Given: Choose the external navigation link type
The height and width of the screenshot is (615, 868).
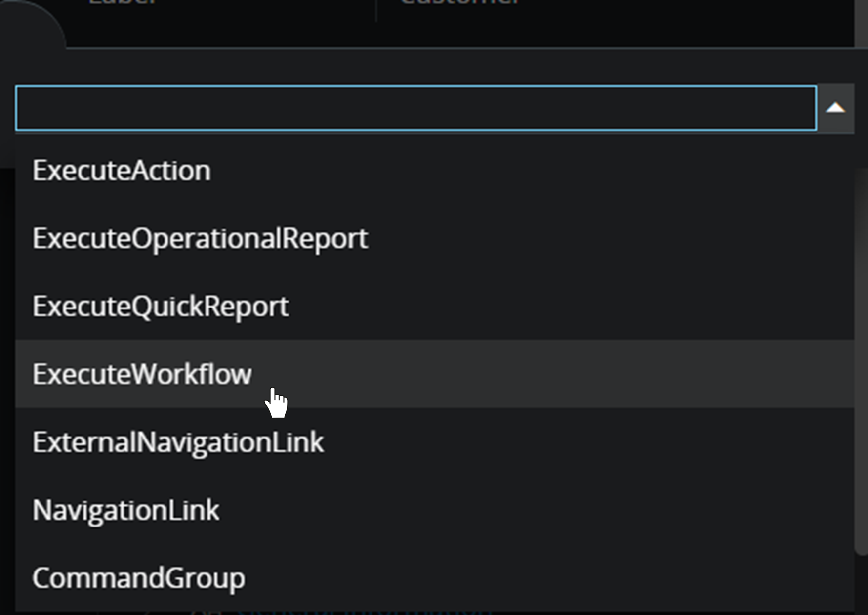Looking at the screenshot, I should pyautogui.click(x=178, y=442).
